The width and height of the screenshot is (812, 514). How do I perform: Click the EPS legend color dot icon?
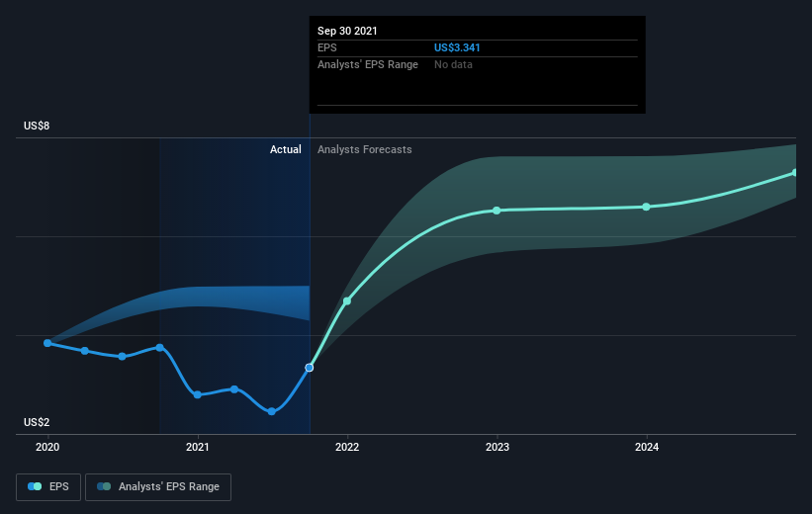[x=36, y=486]
